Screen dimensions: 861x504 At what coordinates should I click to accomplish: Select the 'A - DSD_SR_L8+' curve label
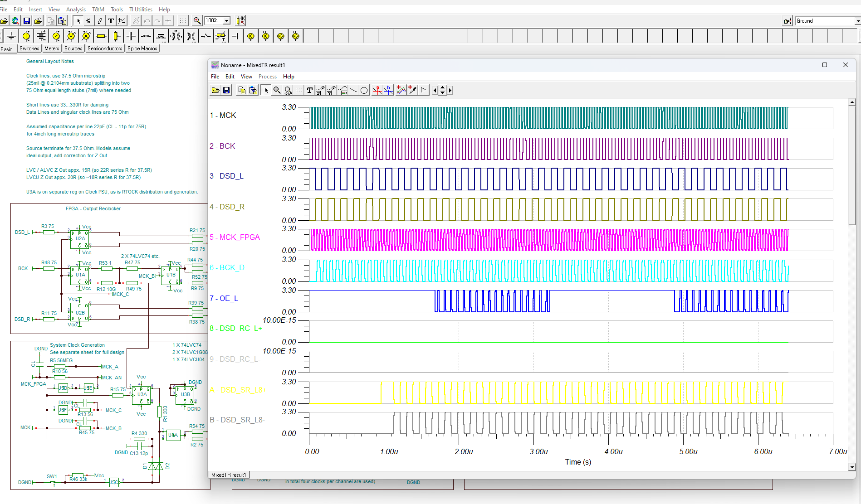tap(238, 390)
